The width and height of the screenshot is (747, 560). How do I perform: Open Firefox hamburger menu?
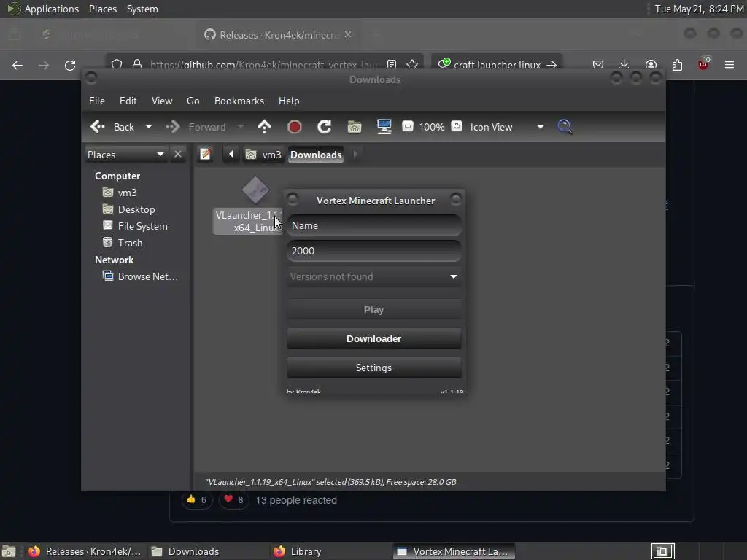click(729, 65)
